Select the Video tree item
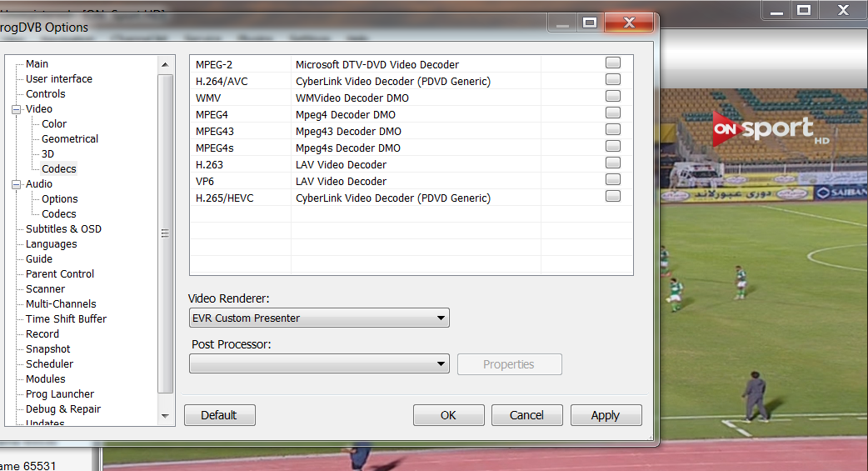This screenshot has height=471, width=868. pyautogui.click(x=39, y=108)
